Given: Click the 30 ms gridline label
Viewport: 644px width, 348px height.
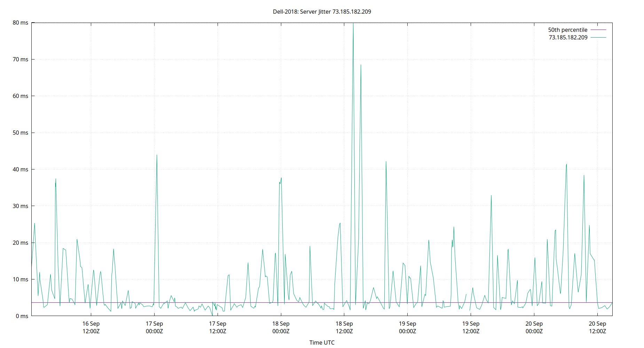Looking at the screenshot, I should click(x=20, y=206).
